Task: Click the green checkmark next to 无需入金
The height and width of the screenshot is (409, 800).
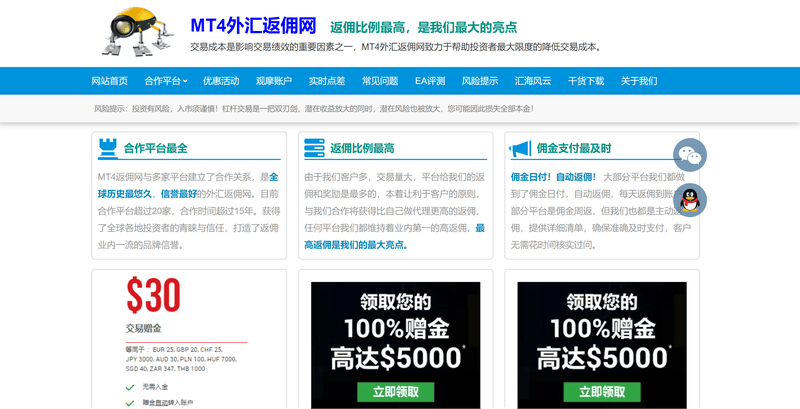Action: pos(130,388)
